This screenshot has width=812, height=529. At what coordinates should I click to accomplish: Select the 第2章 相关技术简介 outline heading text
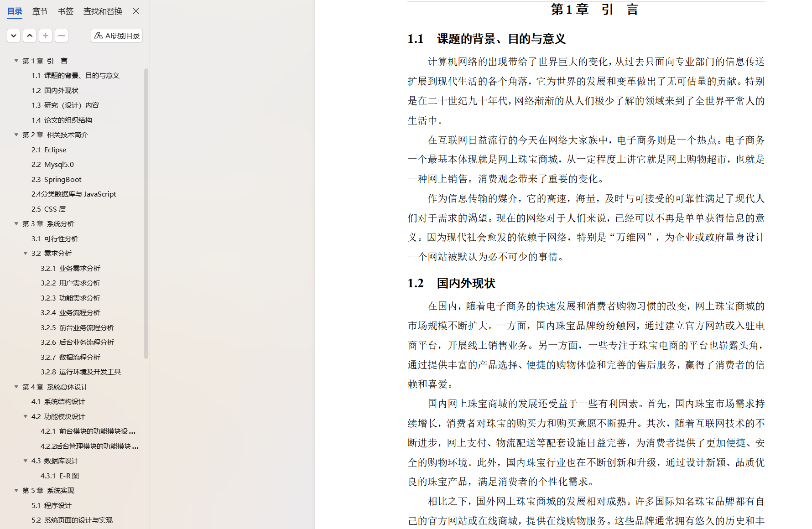point(55,135)
